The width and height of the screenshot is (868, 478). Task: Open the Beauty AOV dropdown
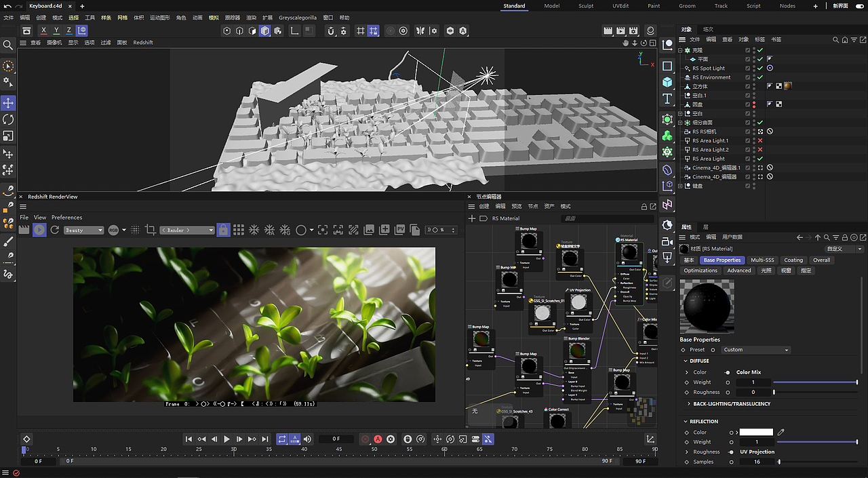(x=83, y=231)
